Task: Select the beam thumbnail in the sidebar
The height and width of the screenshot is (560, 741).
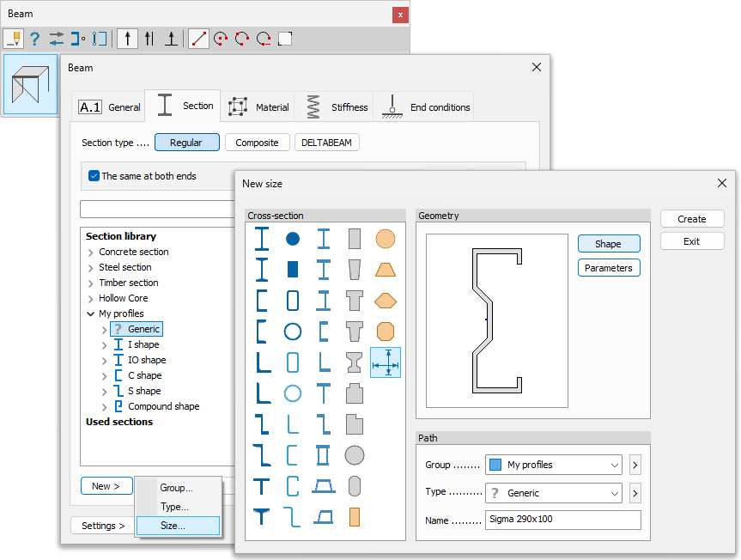Action: click(x=30, y=84)
